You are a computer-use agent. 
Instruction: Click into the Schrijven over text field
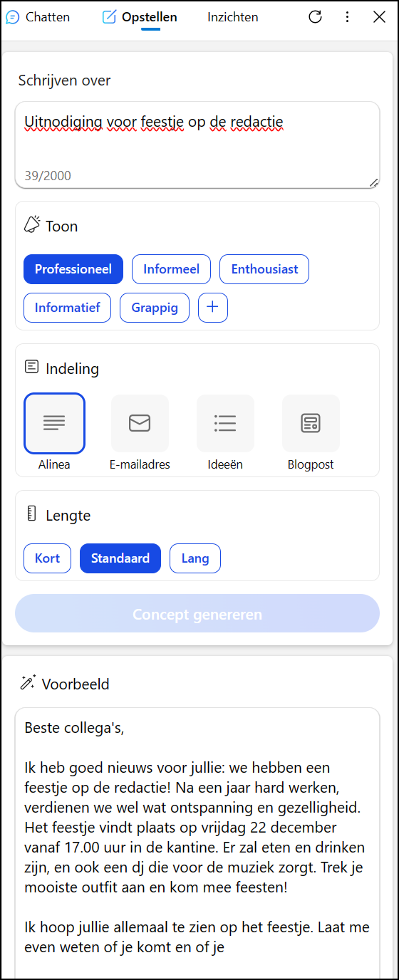(197, 145)
